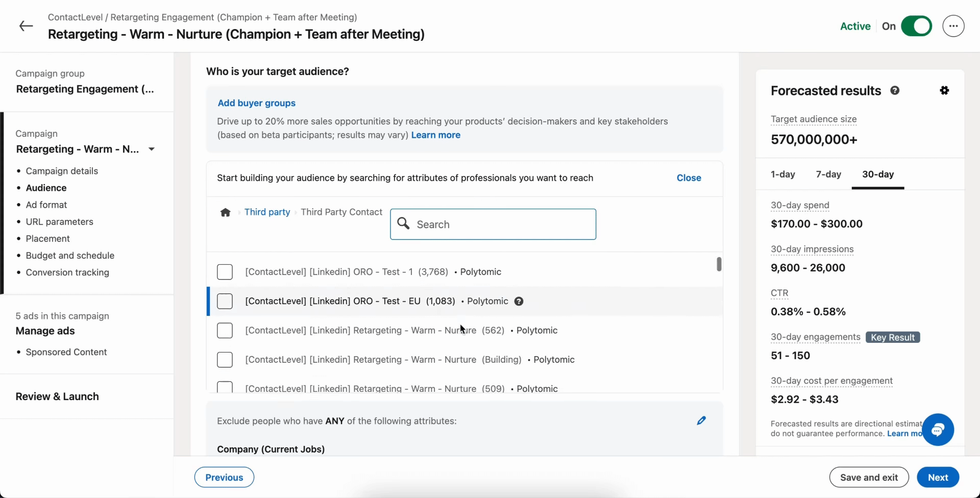Screen dimensions: 980x498
Task: Click the audience Search field
Action: [493, 225]
